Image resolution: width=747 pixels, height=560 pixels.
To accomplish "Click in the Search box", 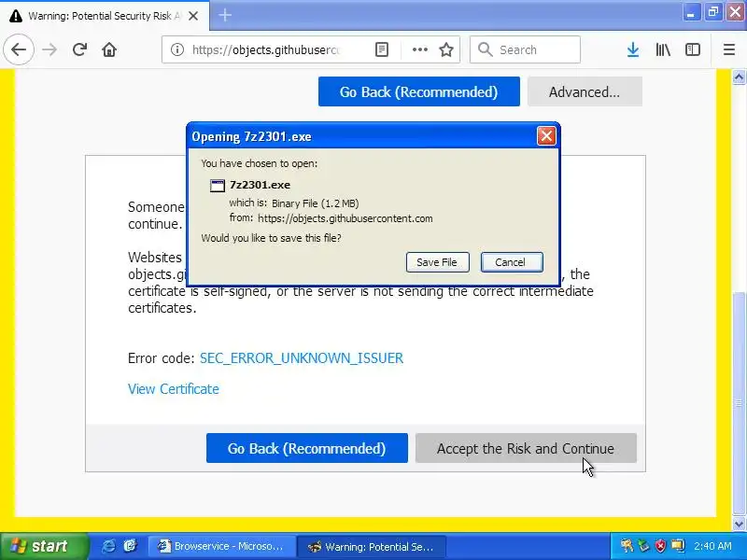I will click(x=525, y=49).
